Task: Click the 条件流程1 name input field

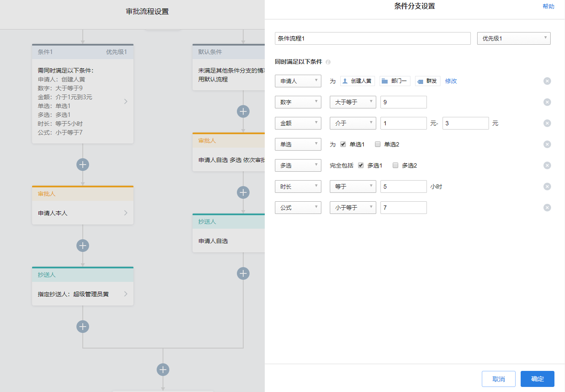Action: coord(373,38)
